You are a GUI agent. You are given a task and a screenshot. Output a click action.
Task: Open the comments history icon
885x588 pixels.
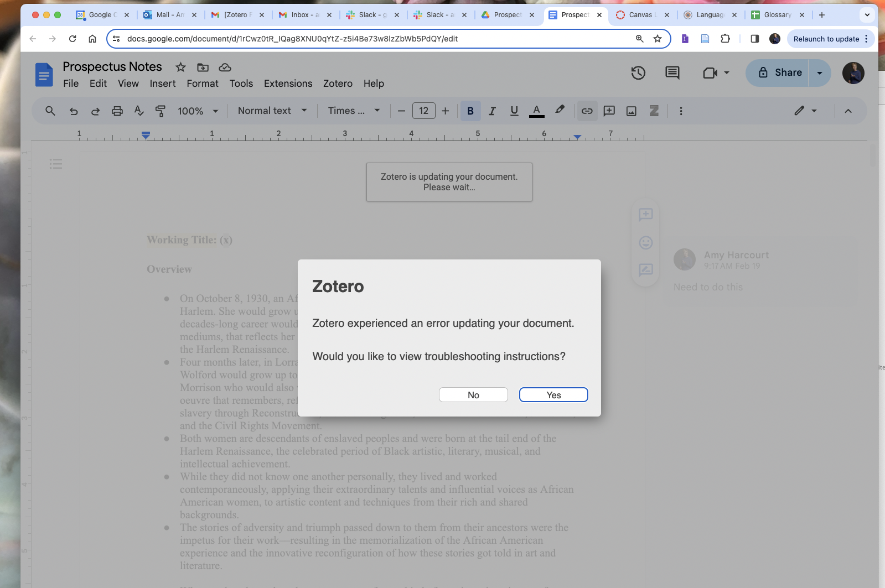(x=672, y=72)
